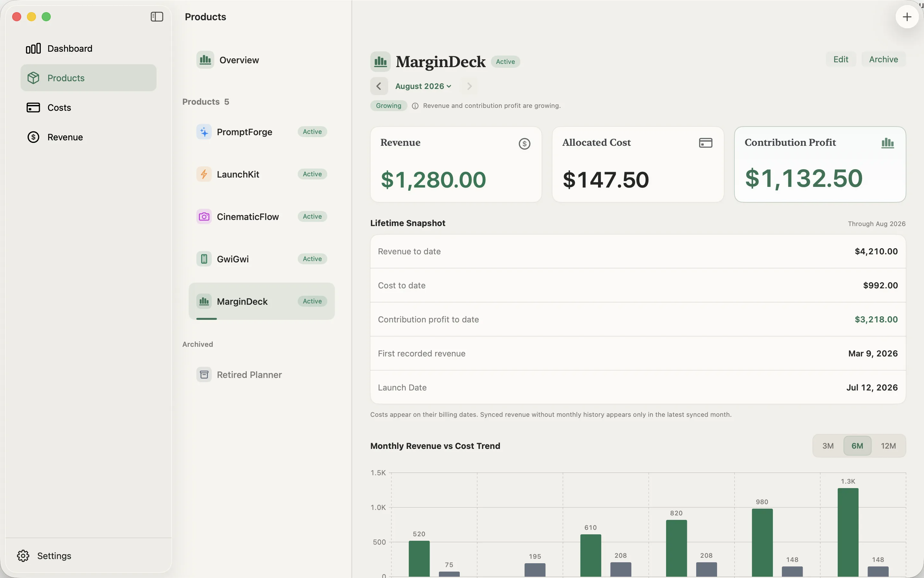Open Dashboard in the sidebar
The width and height of the screenshot is (924, 578).
(x=89, y=48)
